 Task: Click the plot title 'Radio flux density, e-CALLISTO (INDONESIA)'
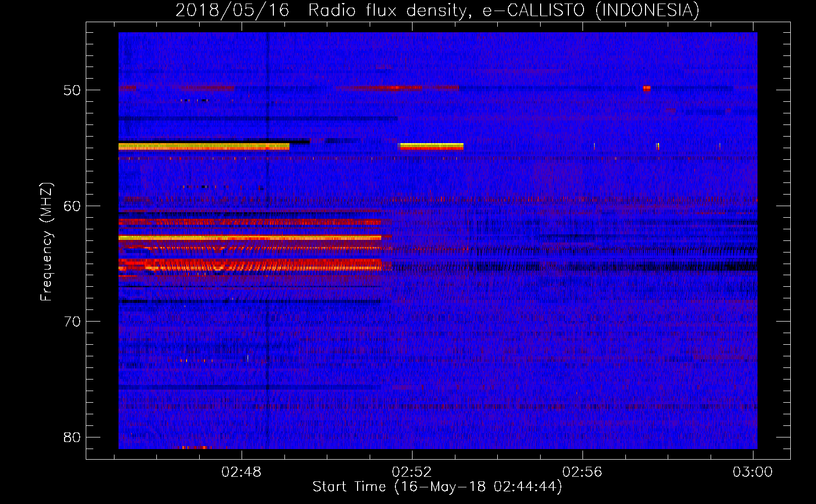point(503,10)
